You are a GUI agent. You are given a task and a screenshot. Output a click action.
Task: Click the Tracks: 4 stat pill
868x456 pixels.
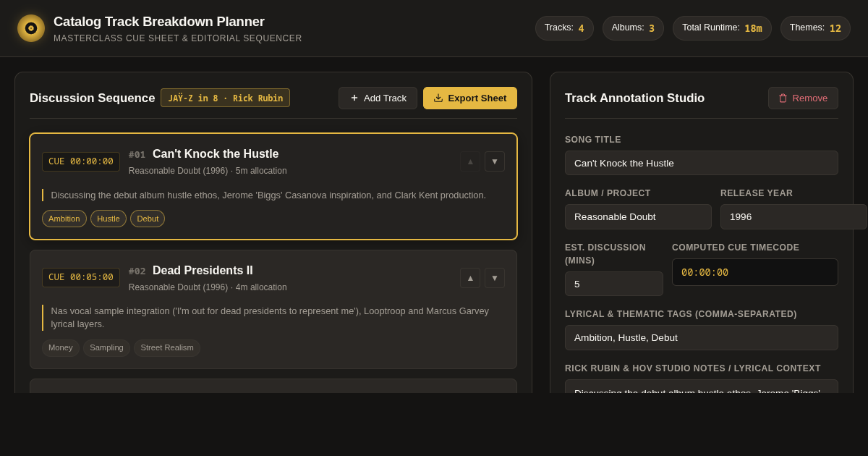(564, 28)
